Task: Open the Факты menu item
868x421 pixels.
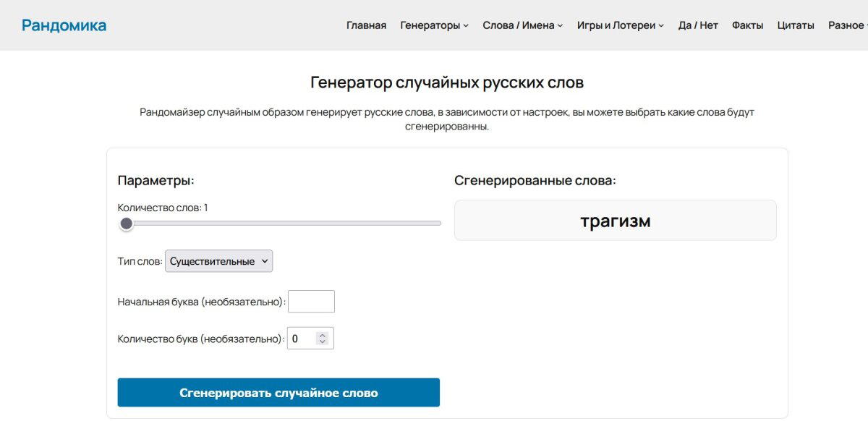Action: click(x=747, y=25)
